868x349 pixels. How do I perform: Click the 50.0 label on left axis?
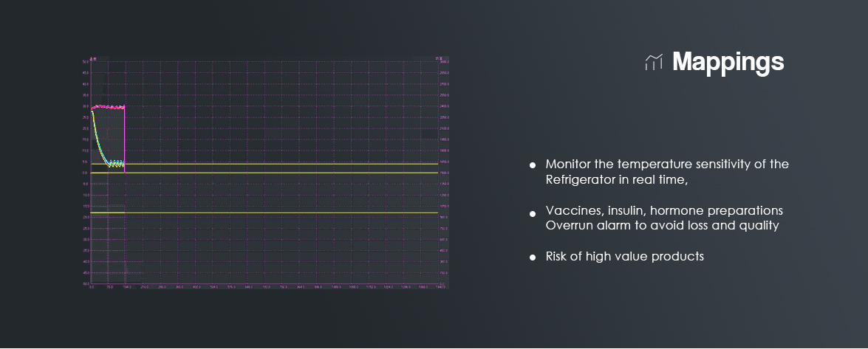coord(85,61)
